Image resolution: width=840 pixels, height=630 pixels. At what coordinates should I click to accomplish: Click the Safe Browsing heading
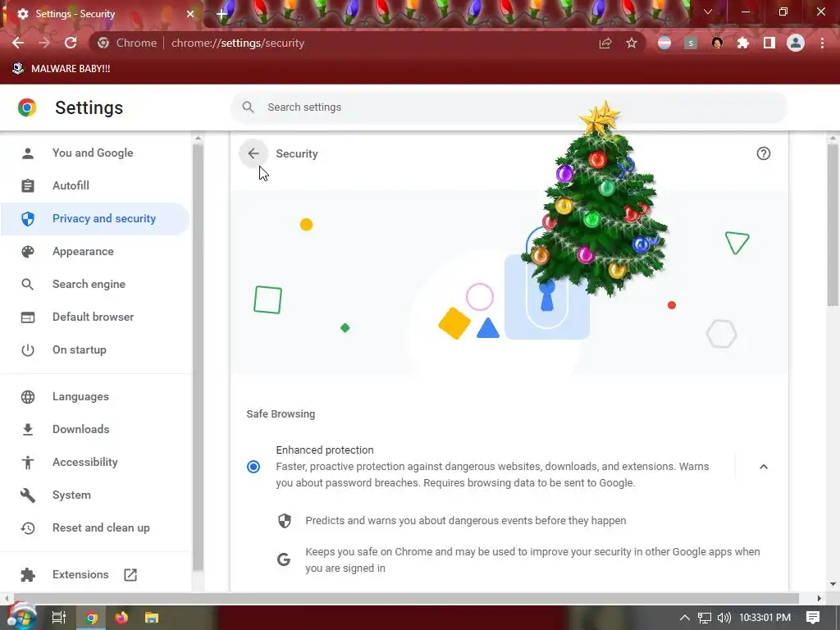(x=281, y=414)
